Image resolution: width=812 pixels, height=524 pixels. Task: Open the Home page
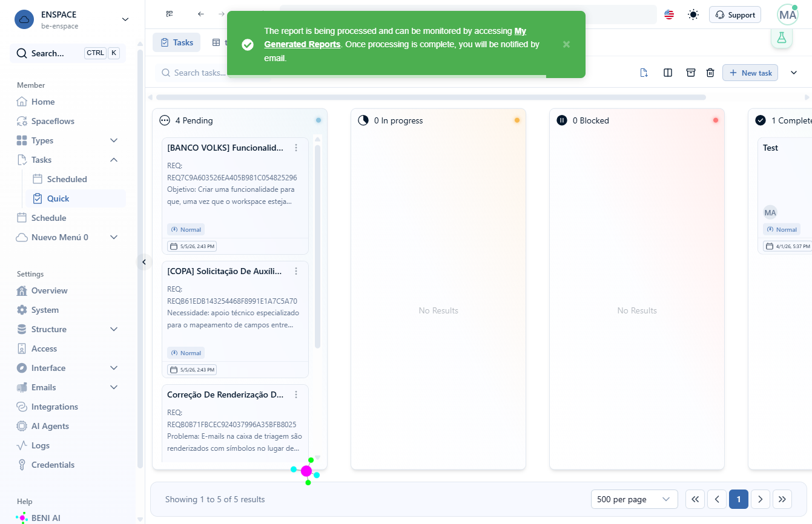coord(43,102)
